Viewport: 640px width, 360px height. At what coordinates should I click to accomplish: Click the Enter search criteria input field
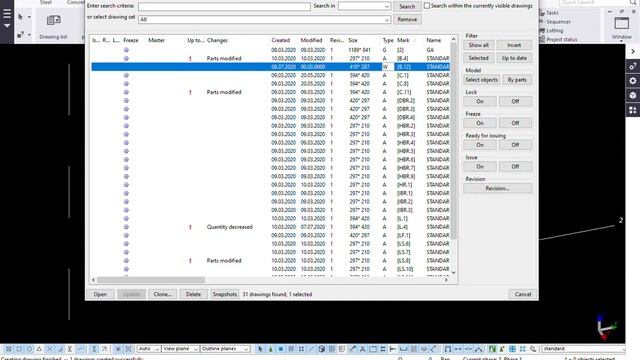point(224,6)
